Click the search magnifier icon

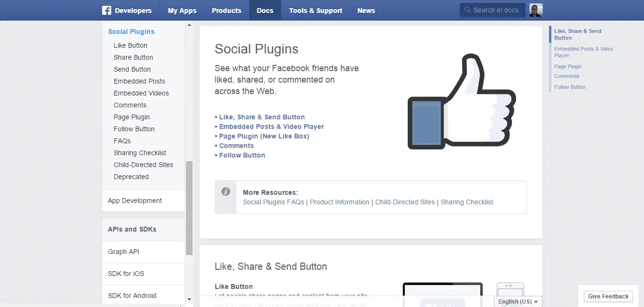(x=467, y=10)
